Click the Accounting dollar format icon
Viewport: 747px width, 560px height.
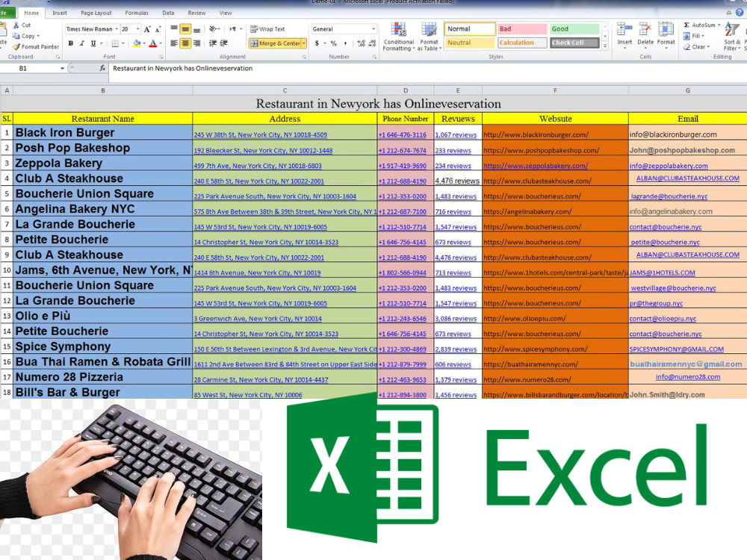pos(317,43)
